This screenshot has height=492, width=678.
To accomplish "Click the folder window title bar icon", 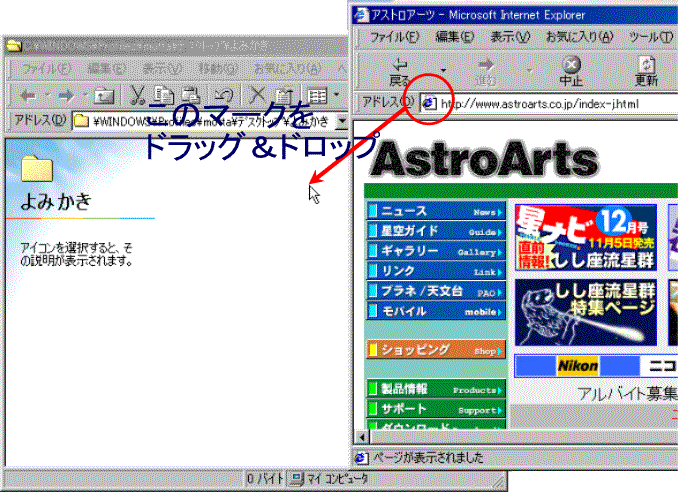I will point(13,45).
